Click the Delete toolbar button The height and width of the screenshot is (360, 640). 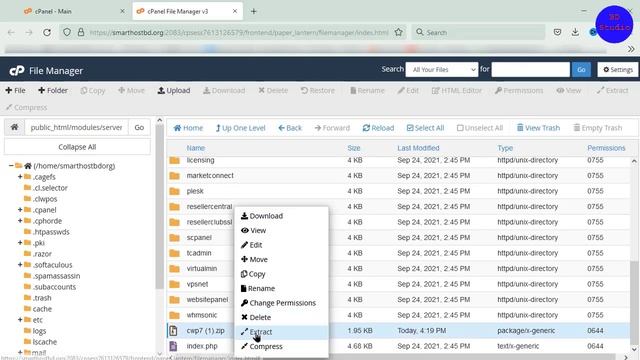[273, 90]
